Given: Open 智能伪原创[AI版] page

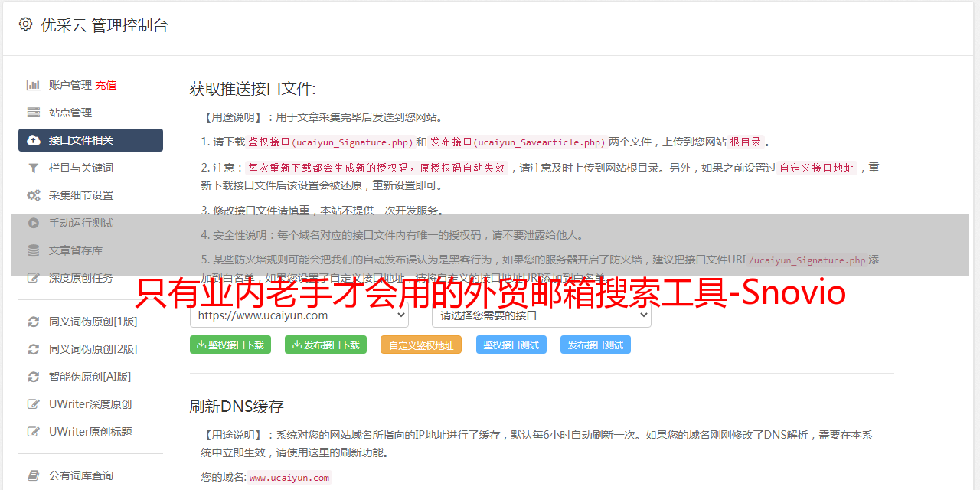Looking at the screenshot, I should pyautogui.click(x=90, y=377).
